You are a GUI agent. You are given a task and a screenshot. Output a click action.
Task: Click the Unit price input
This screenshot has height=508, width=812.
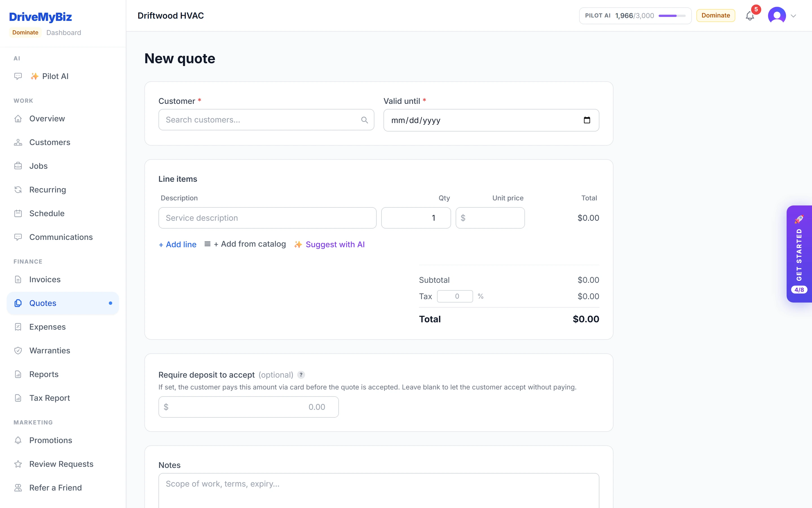pos(490,218)
